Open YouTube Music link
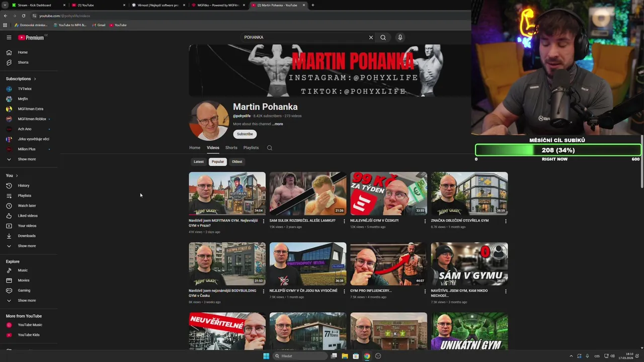 click(29, 325)
